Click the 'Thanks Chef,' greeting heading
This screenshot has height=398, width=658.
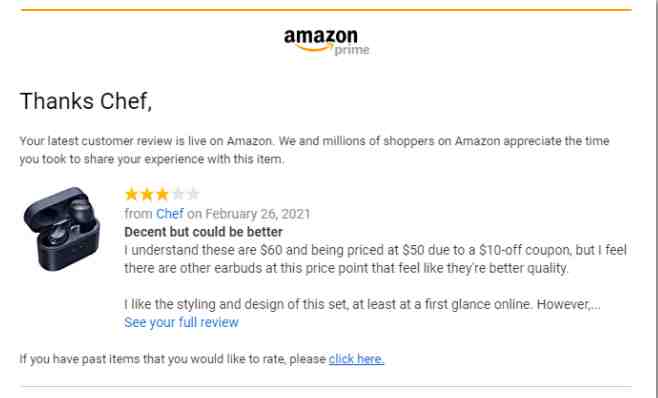tap(86, 101)
